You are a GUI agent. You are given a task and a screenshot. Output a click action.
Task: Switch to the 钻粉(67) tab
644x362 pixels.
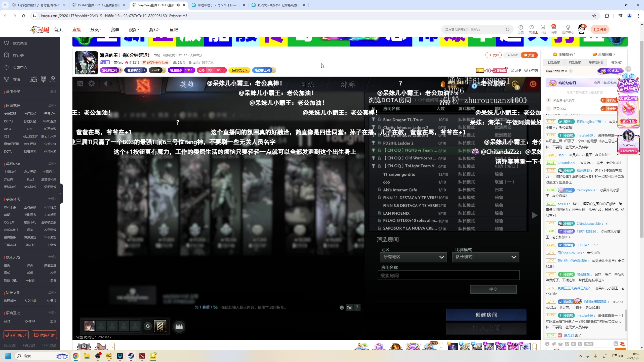617,62
